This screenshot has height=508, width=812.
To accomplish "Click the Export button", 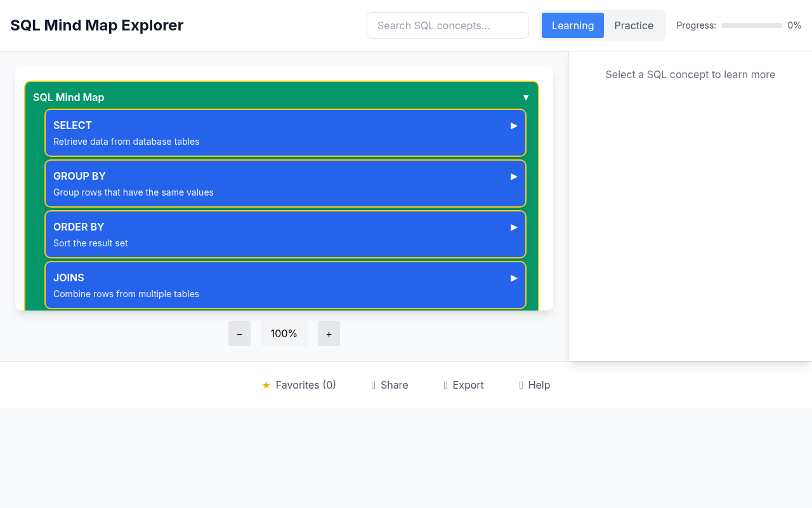I will 463,385.
